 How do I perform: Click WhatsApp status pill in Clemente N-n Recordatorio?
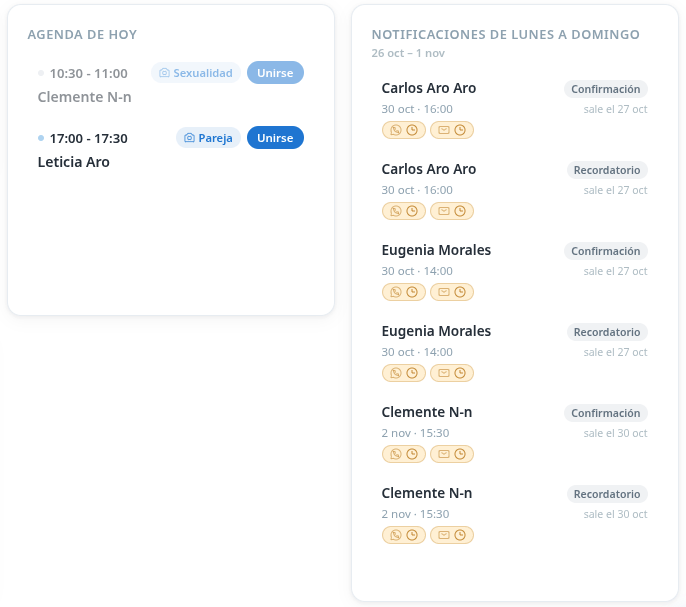click(x=403, y=535)
